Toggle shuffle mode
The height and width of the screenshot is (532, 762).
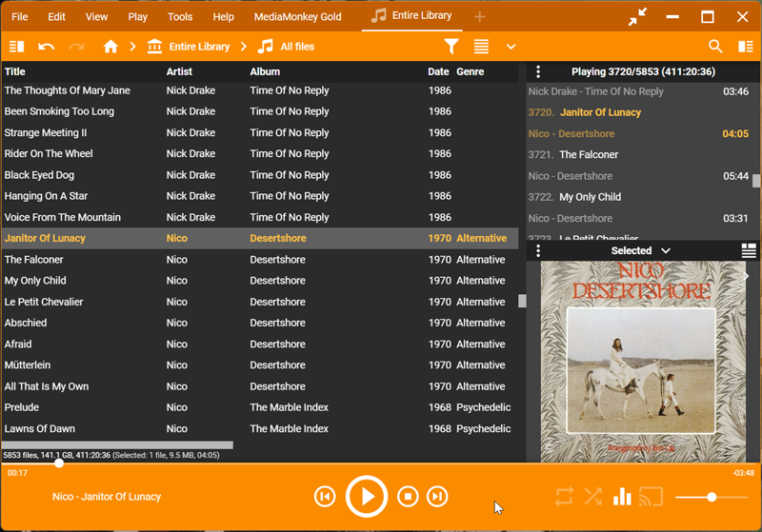coord(592,497)
